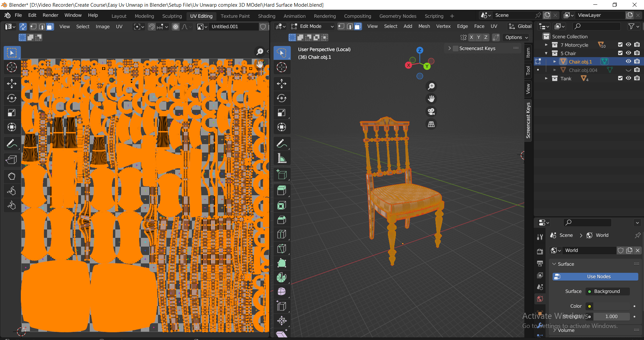Switch to the Shading workspace tab

266,16
